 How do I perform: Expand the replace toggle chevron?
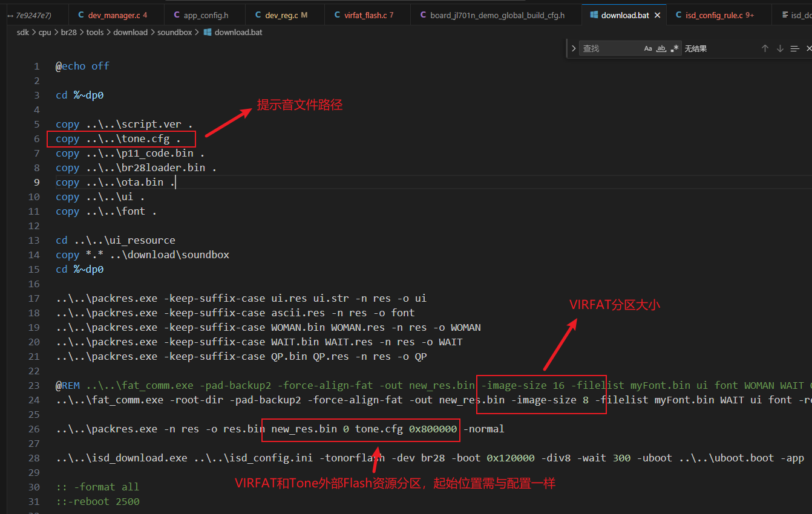(x=574, y=48)
